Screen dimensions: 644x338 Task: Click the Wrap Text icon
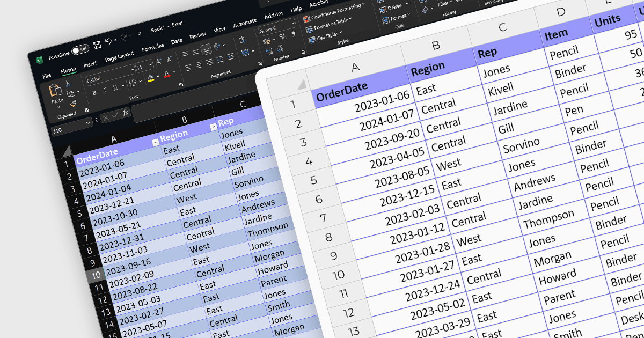pyautogui.click(x=243, y=40)
